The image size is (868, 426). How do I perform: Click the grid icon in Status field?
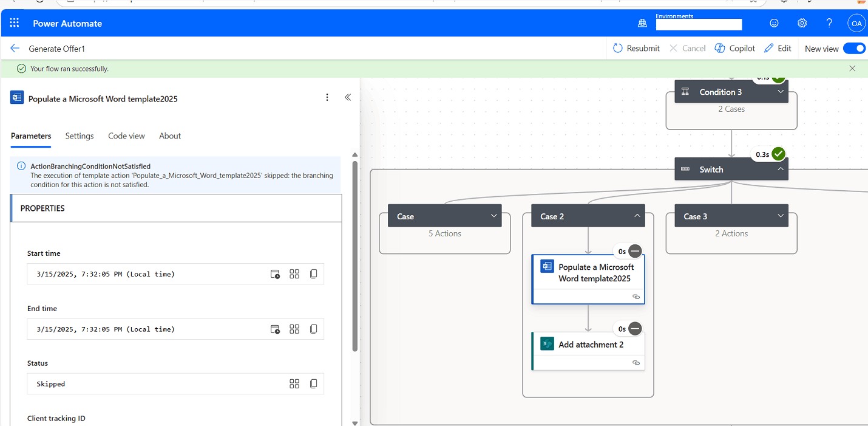(294, 383)
